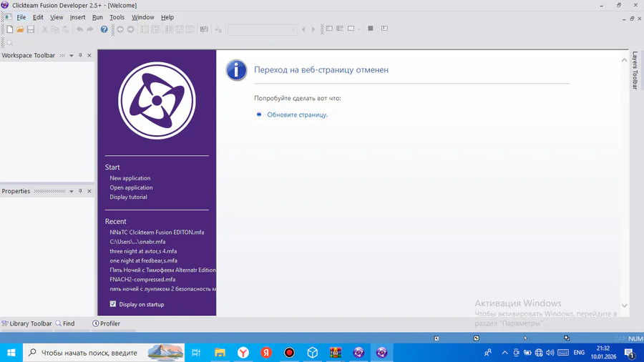644x362 pixels.
Task: Show hidden system tray icons chevron
Action: tap(504, 353)
